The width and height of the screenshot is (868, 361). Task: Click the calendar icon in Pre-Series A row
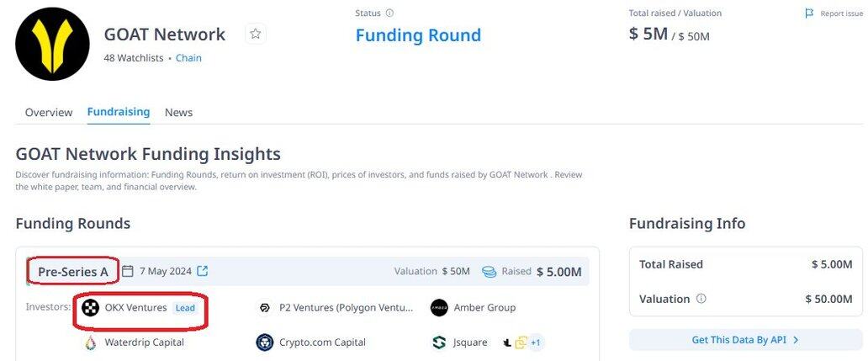click(128, 271)
